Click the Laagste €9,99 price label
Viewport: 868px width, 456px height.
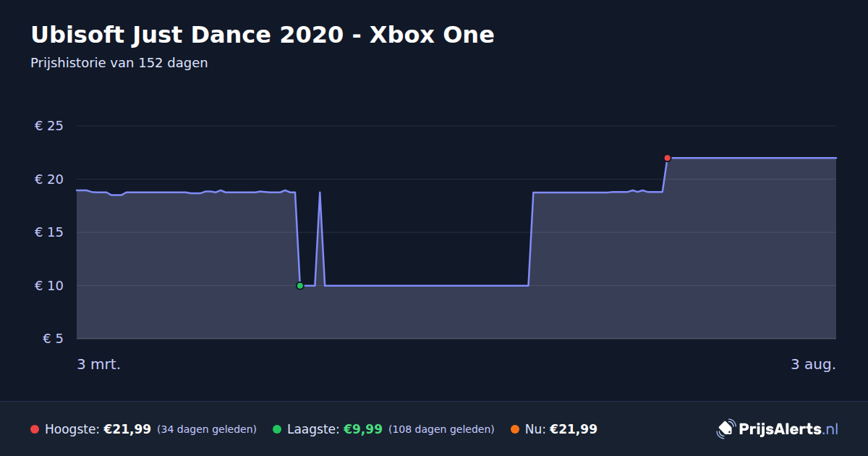tap(335, 429)
